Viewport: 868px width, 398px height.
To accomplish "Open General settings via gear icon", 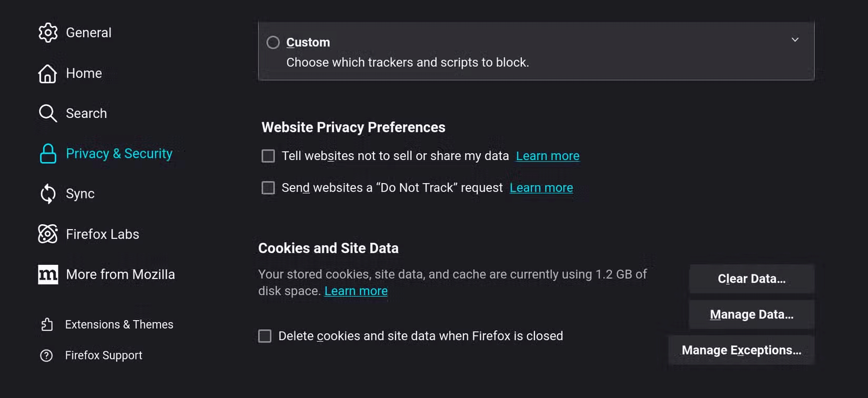I will click(x=48, y=33).
